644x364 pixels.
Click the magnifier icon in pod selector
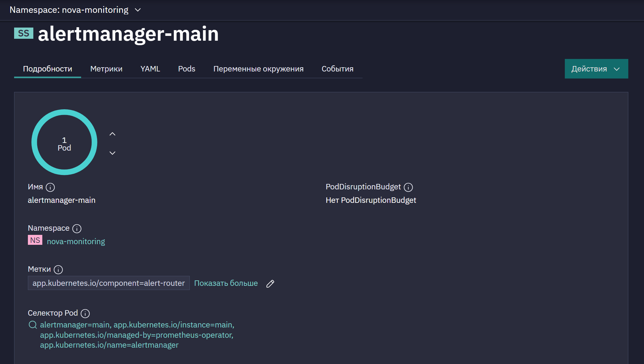pos(33,325)
